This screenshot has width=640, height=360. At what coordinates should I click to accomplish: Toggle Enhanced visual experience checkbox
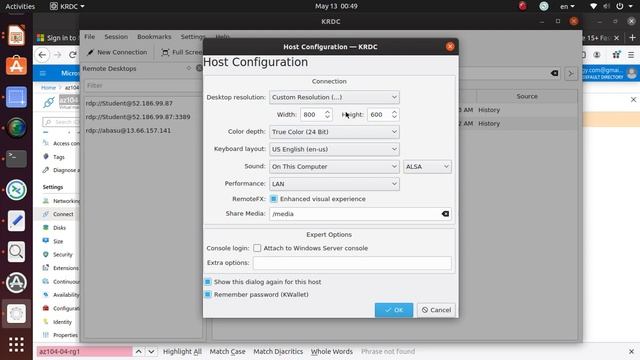273,199
